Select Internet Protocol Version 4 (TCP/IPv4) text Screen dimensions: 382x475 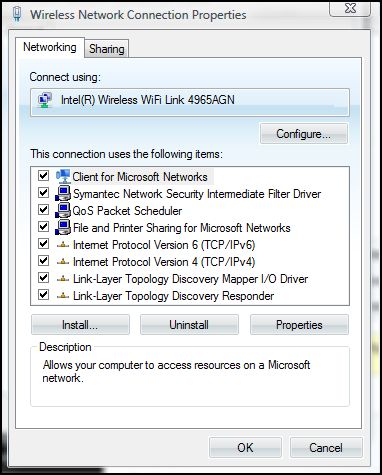(x=164, y=262)
